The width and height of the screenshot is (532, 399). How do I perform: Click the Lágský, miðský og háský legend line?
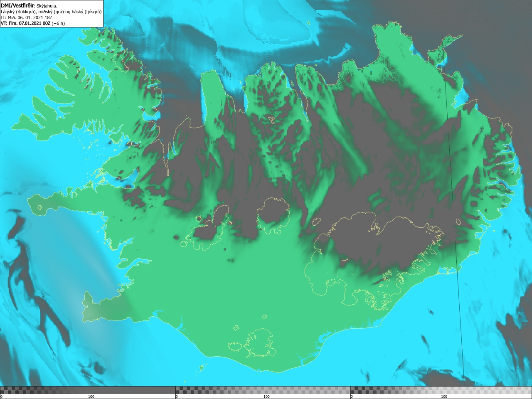[51, 12]
